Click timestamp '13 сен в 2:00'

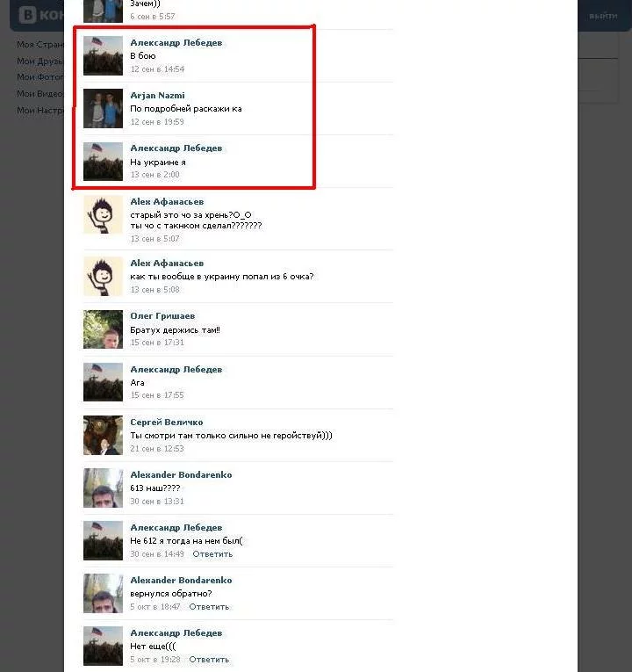click(x=154, y=175)
